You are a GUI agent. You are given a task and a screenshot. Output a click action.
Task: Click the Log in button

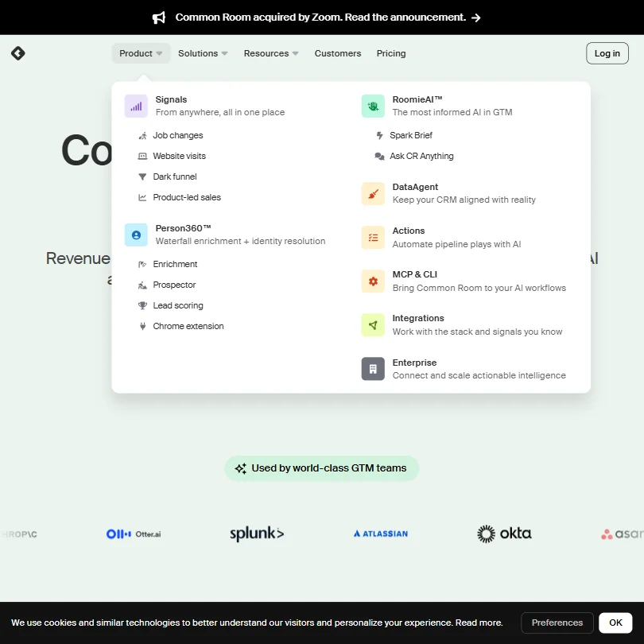tap(607, 53)
